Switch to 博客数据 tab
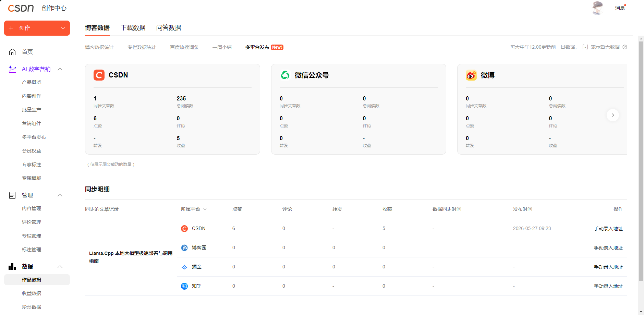This screenshot has height=315, width=644. tap(97, 28)
